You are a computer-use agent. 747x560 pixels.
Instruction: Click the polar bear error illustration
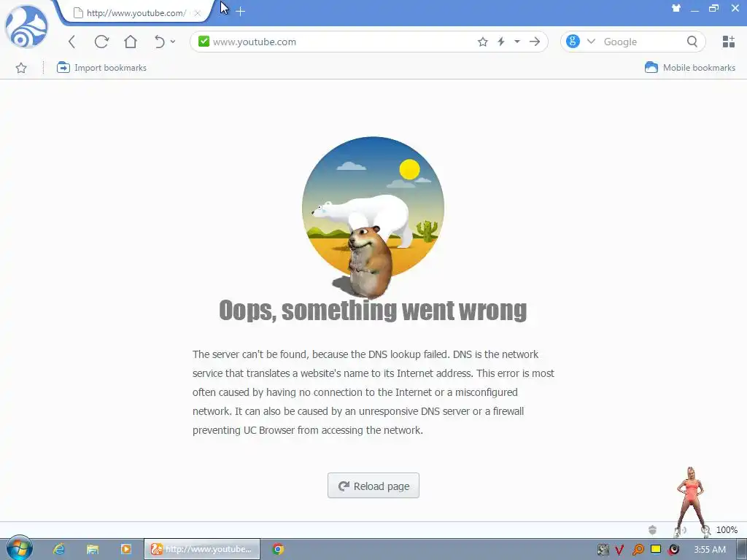coord(373,209)
